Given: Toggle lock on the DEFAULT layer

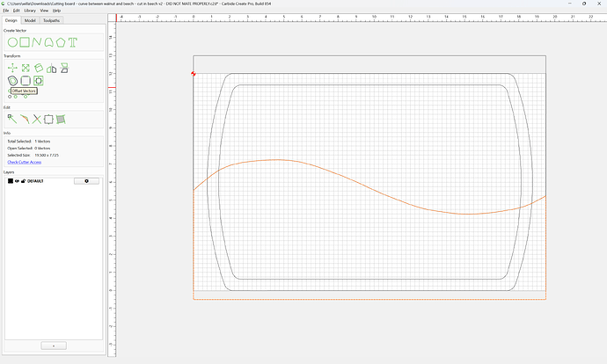Looking at the screenshot, I should (23, 181).
